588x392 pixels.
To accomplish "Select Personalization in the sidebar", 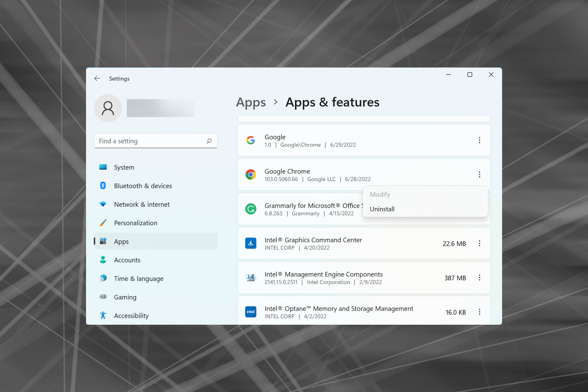I will [156, 223].
